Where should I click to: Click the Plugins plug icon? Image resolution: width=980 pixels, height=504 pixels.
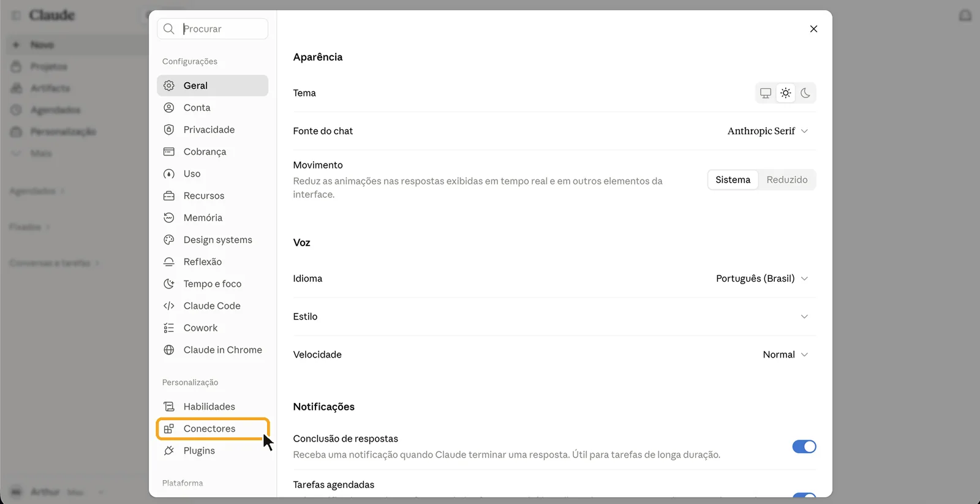point(169,451)
